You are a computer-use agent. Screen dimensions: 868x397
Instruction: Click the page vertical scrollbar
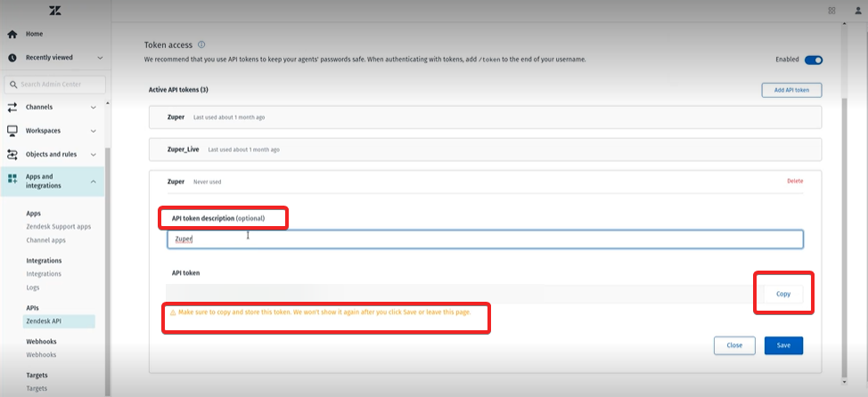[844, 238]
